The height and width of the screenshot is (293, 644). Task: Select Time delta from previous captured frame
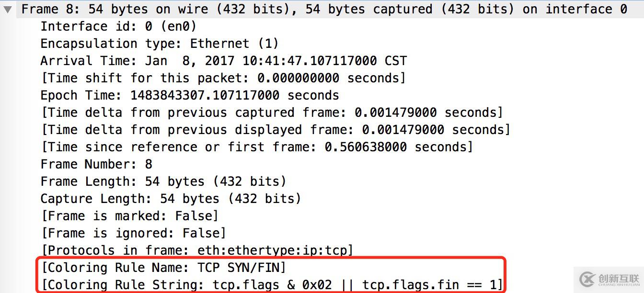point(272,113)
